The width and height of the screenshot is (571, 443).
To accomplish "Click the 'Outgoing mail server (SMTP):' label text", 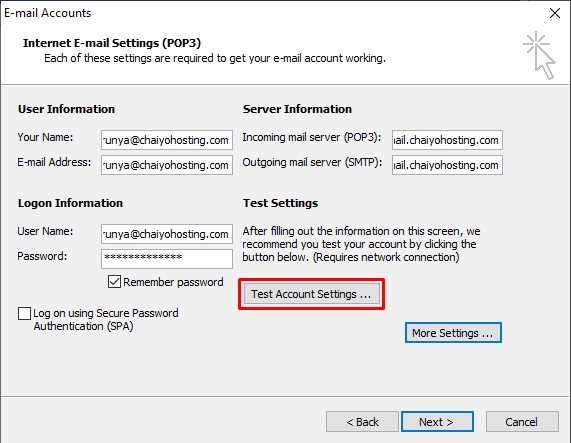I will coord(312,162).
